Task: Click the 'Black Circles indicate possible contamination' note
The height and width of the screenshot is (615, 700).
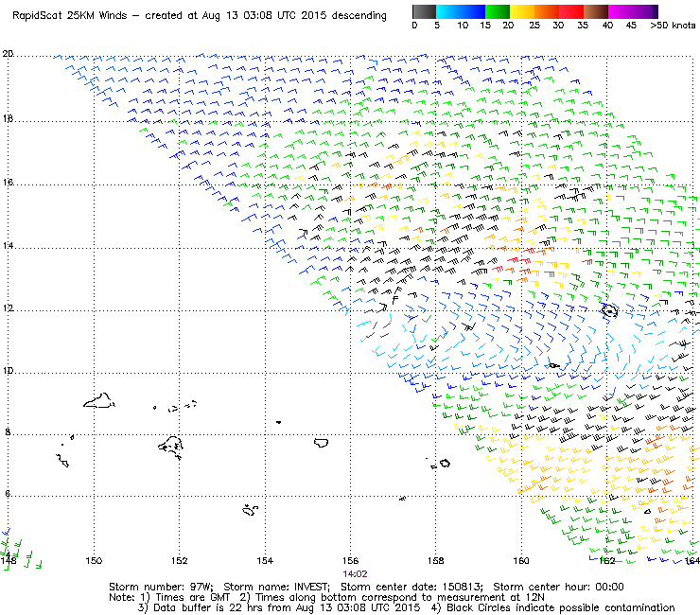Action: point(561,607)
